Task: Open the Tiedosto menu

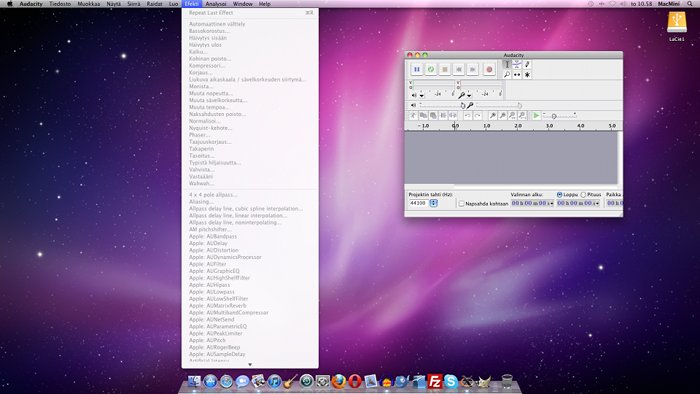Action: pyautogui.click(x=60, y=4)
